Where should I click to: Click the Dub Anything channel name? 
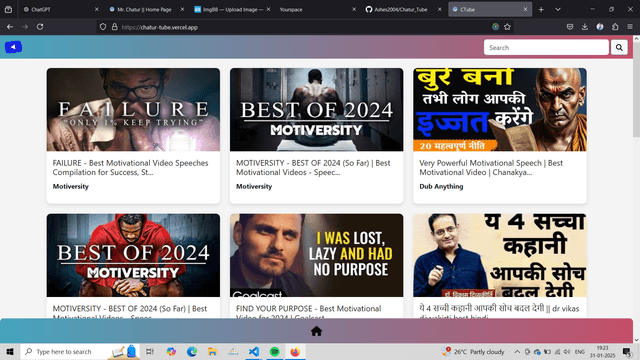(441, 186)
